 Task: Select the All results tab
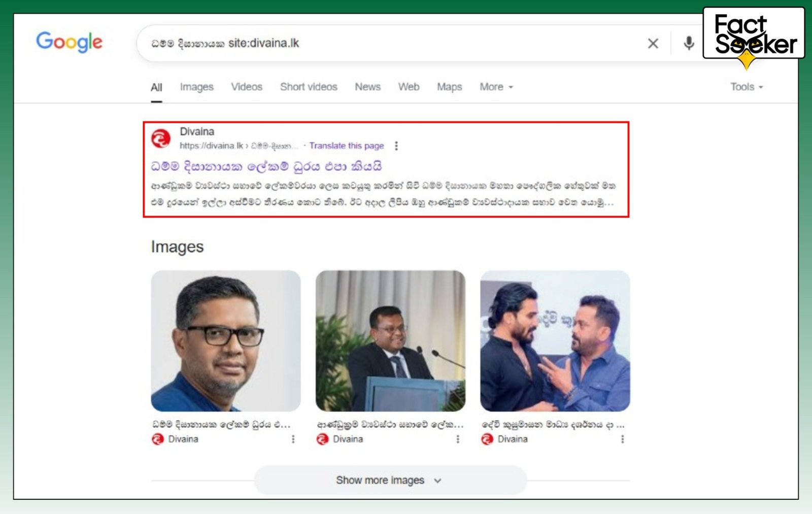click(x=156, y=87)
